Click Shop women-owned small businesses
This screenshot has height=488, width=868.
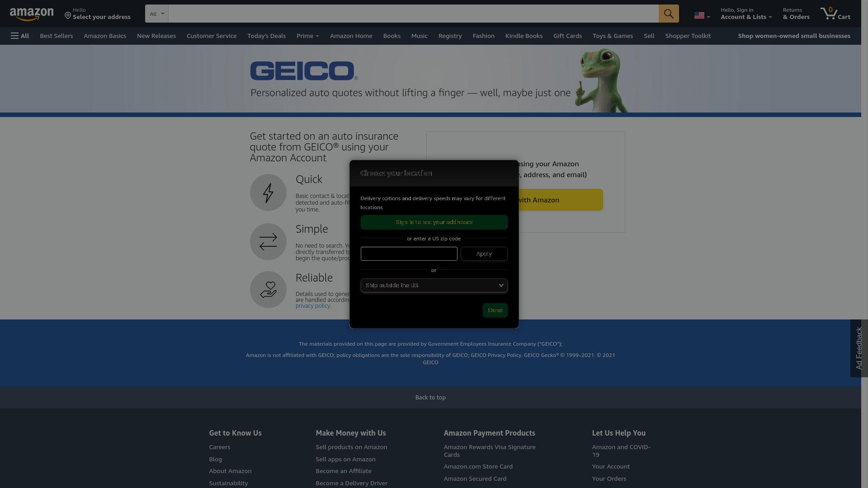pos(794,36)
